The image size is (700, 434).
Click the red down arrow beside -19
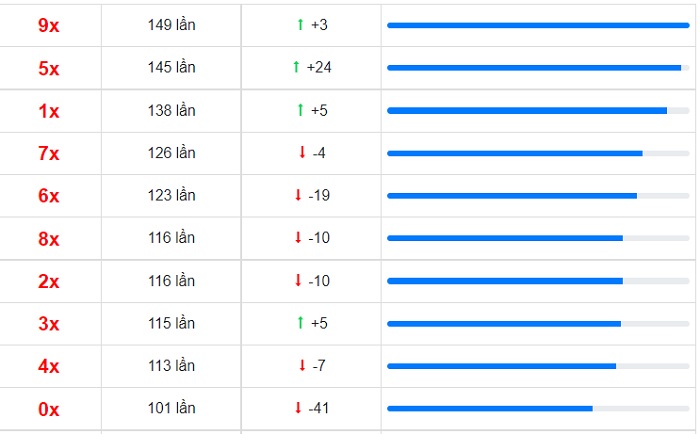[x=298, y=195]
